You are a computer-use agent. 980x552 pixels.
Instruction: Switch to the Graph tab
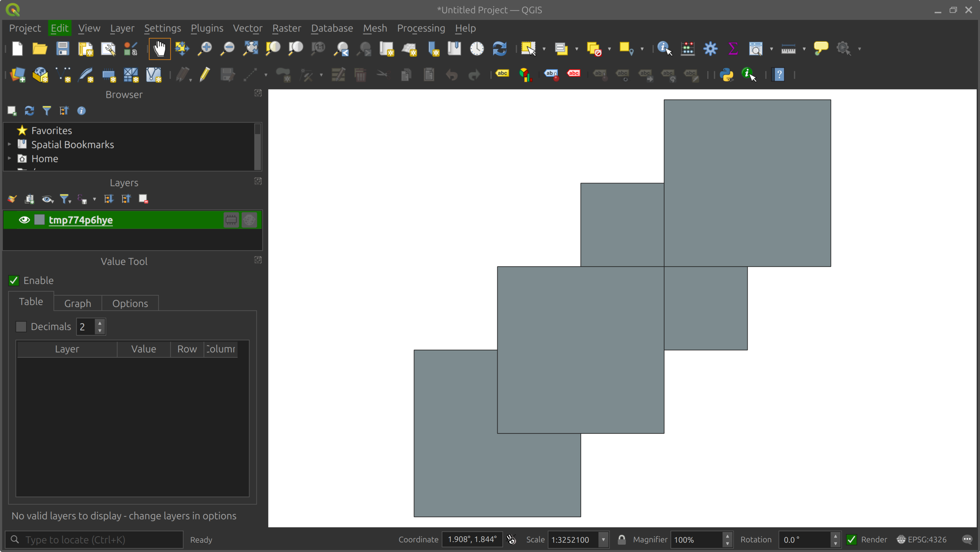[x=78, y=303]
